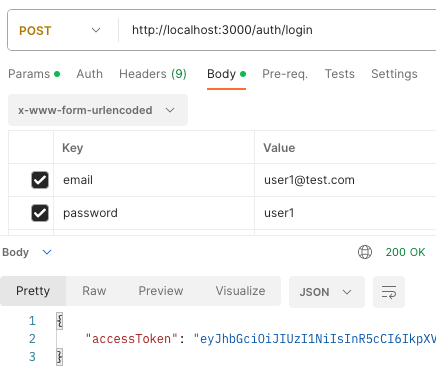Expand the x-www-form-urlencoded body type dropdown

click(x=98, y=110)
